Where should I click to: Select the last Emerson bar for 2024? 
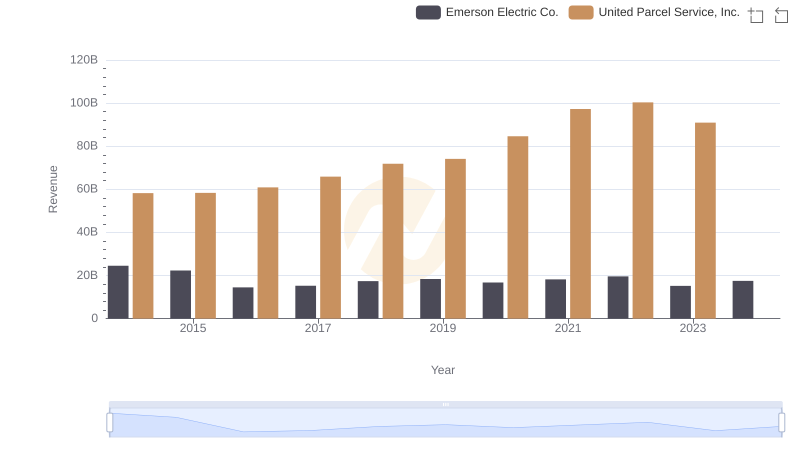pyautogui.click(x=743, y=300)
